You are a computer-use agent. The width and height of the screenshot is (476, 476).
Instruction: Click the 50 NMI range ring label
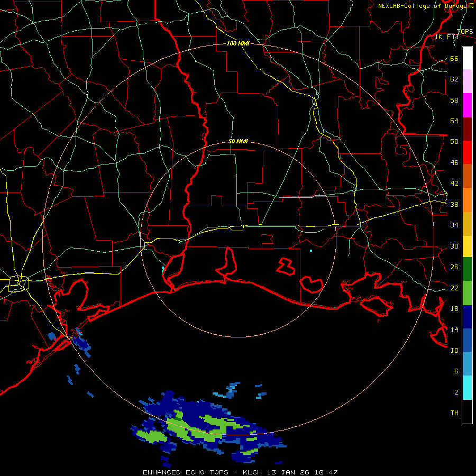click(x=238, y=141)
